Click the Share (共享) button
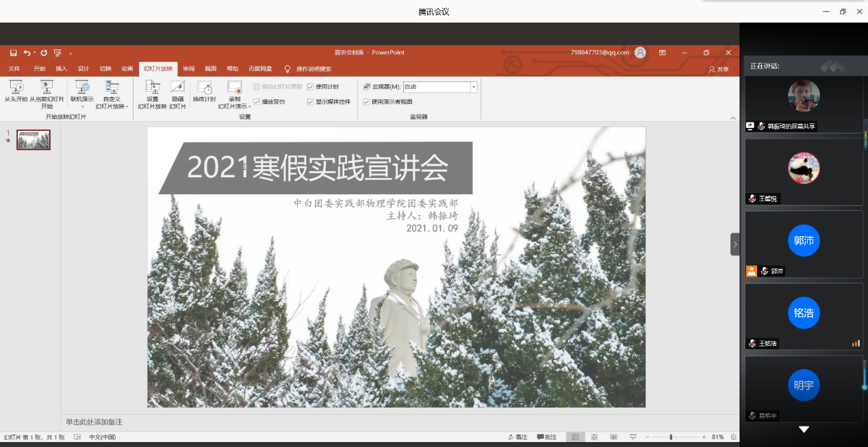868x447 pixels. 718,70
